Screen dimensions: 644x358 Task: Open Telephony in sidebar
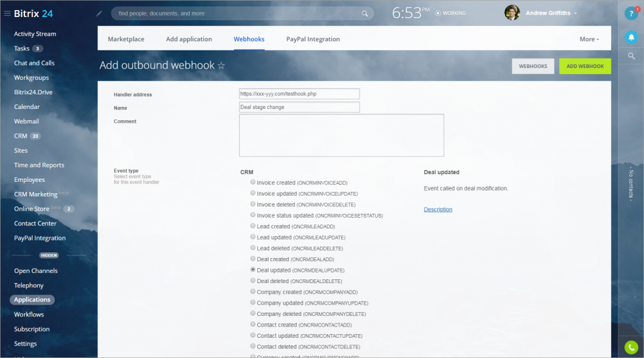click(x=29, y=285)
